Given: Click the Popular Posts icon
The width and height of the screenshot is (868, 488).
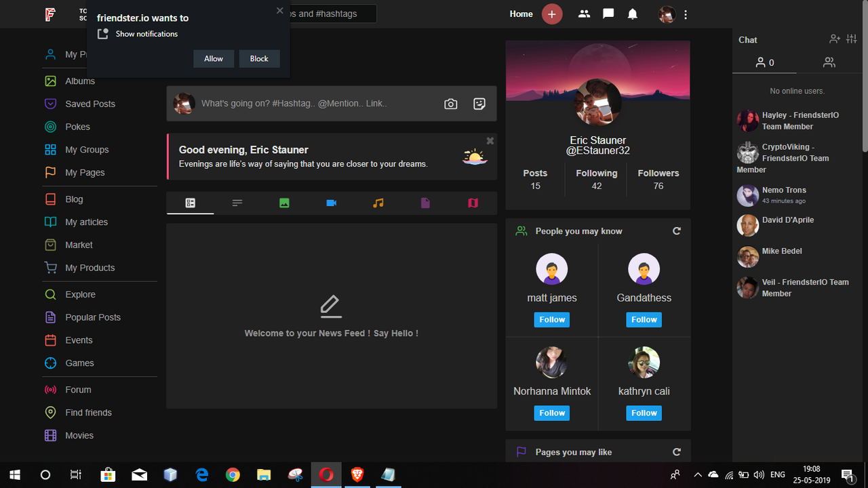Looking at the screenshot, I should 50,317.
